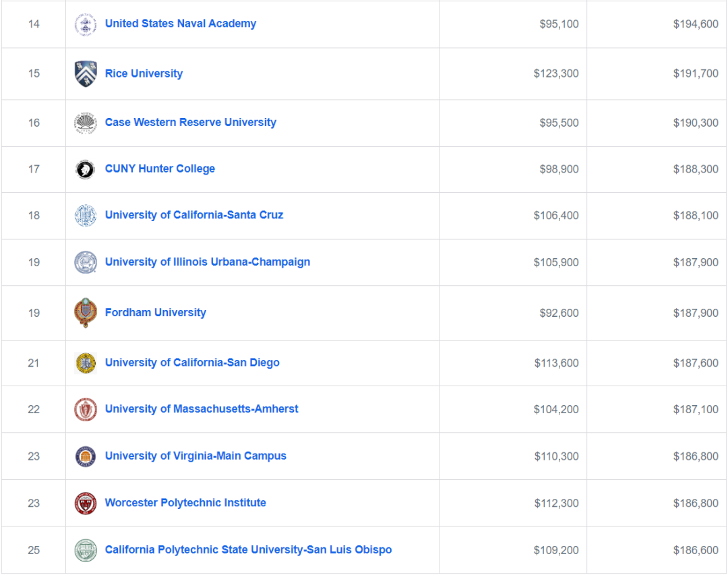The image size is (728, 575).
Task: Select the Worcester Polytechnic Institute link
Action: tap(185, 502)
